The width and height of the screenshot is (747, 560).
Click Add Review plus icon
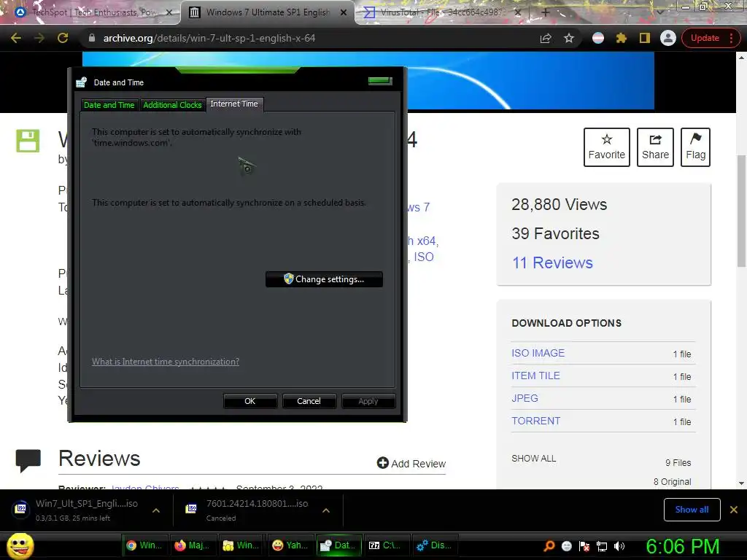(382, 463)
